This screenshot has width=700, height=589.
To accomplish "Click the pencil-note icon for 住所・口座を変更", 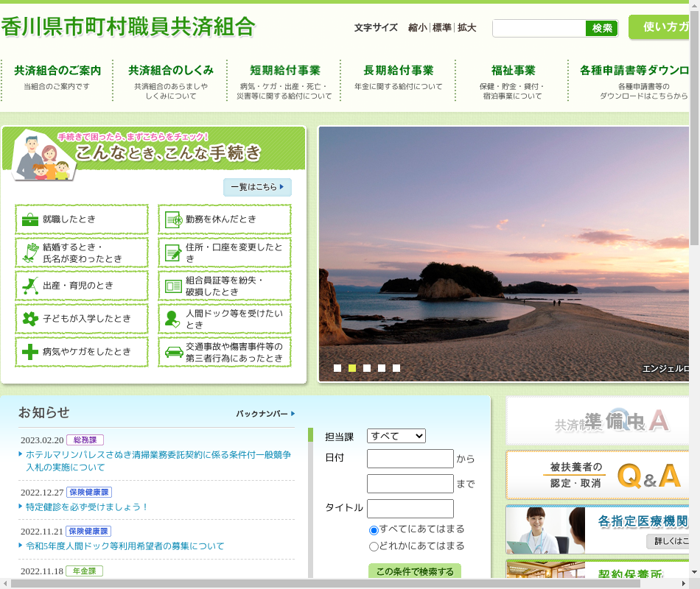I will tap(174, 253).
